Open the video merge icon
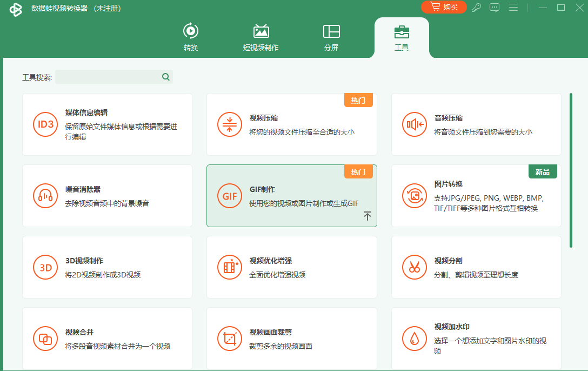The height and width of the screenshot is (371, 588). tap(45, 339)
